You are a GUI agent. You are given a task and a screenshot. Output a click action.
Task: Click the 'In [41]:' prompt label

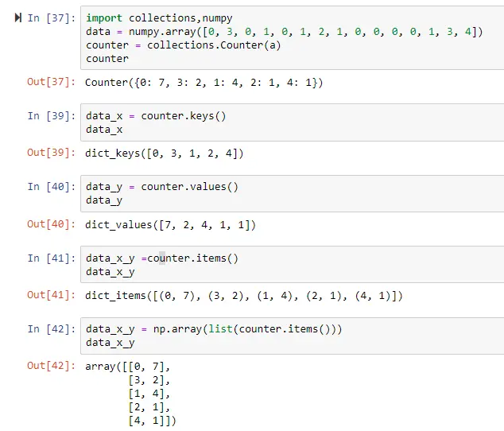pos(52,258)
